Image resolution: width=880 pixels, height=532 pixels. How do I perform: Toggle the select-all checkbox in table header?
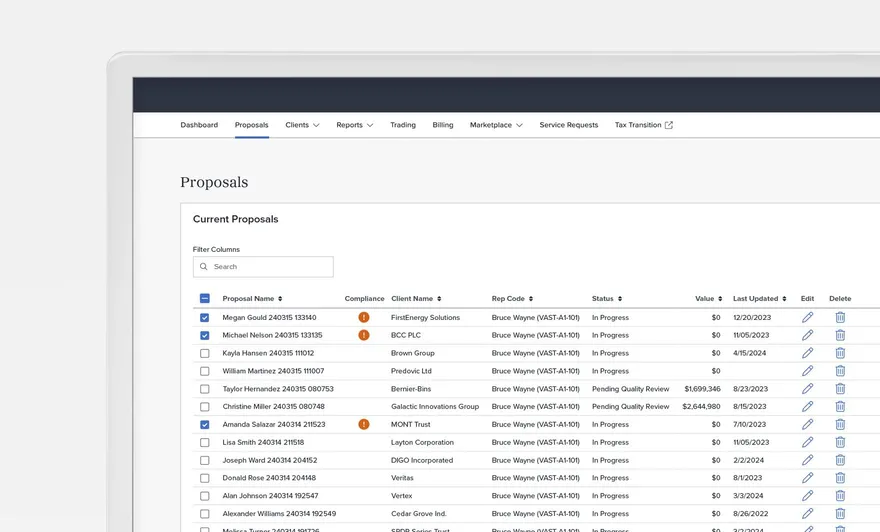205,299
